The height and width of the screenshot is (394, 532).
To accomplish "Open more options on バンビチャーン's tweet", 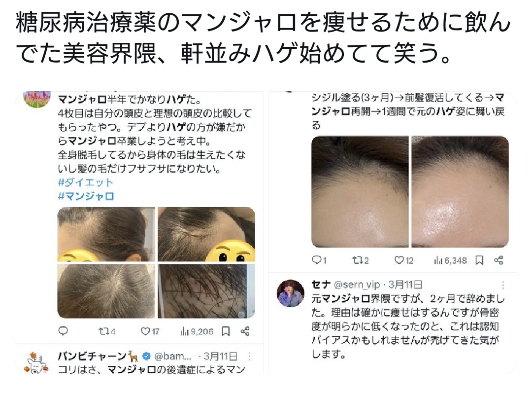I will coord(249,357).
